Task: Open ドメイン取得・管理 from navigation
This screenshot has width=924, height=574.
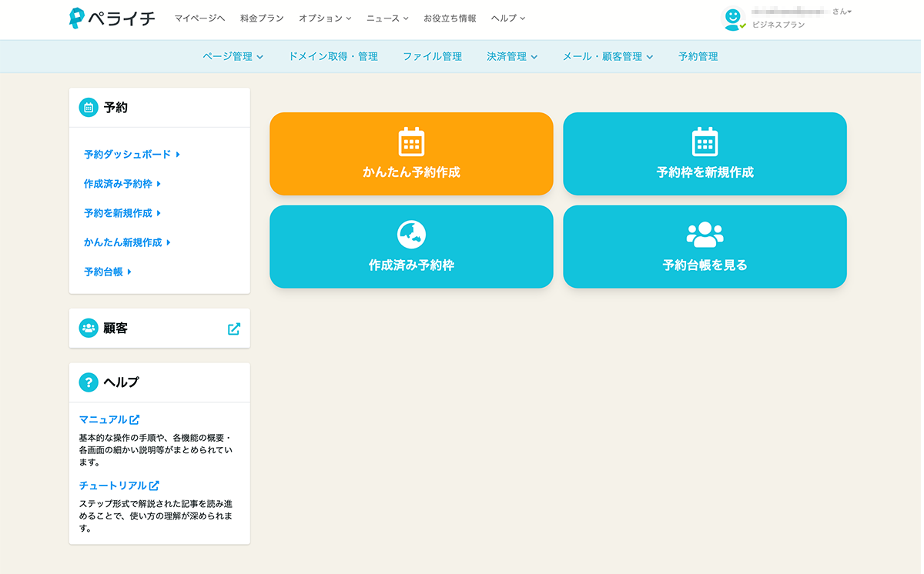Action: click(333, 57)
